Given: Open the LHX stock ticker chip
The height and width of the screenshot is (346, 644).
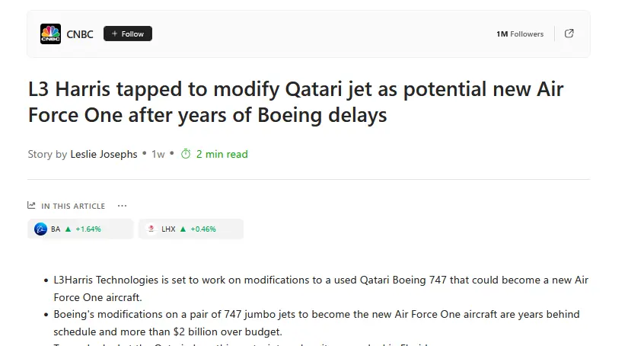Looking at the screenshot, I should tap(190, 229).
